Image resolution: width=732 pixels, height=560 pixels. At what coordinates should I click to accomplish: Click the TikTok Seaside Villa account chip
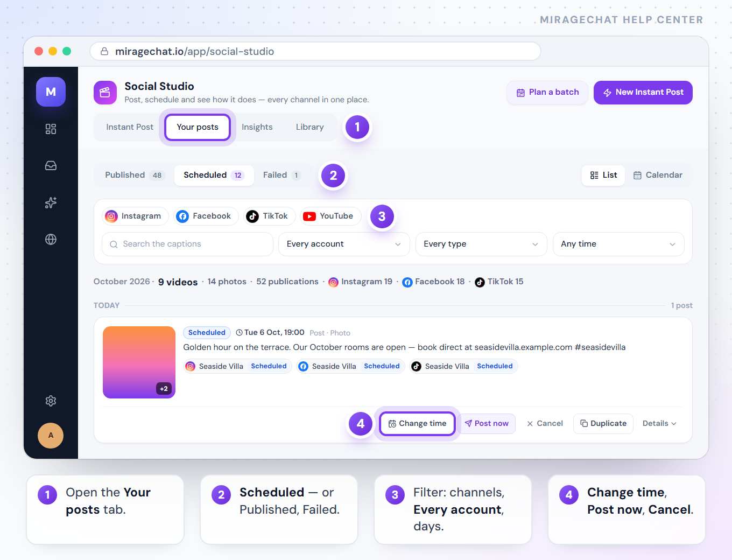coord(463,366)
